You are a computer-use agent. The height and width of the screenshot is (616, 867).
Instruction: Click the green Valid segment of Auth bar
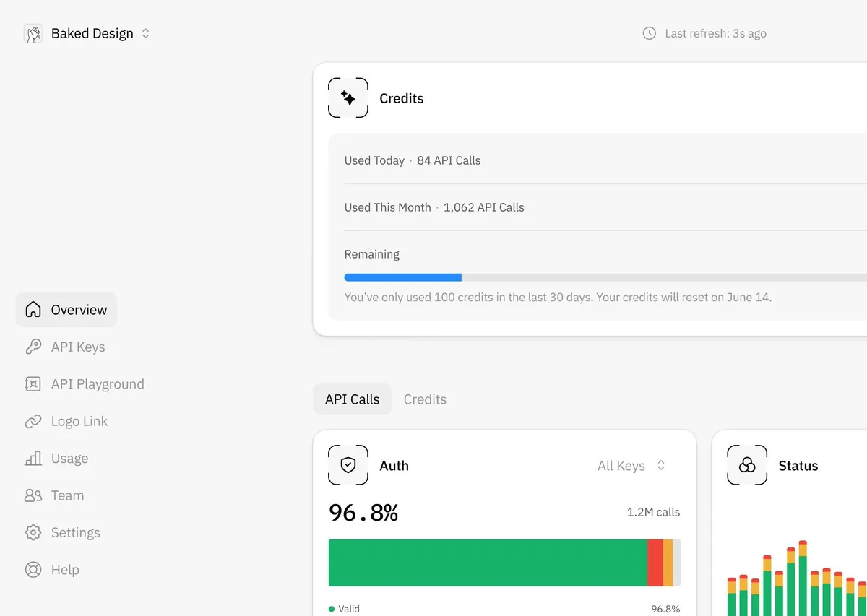tap(488, 563)
